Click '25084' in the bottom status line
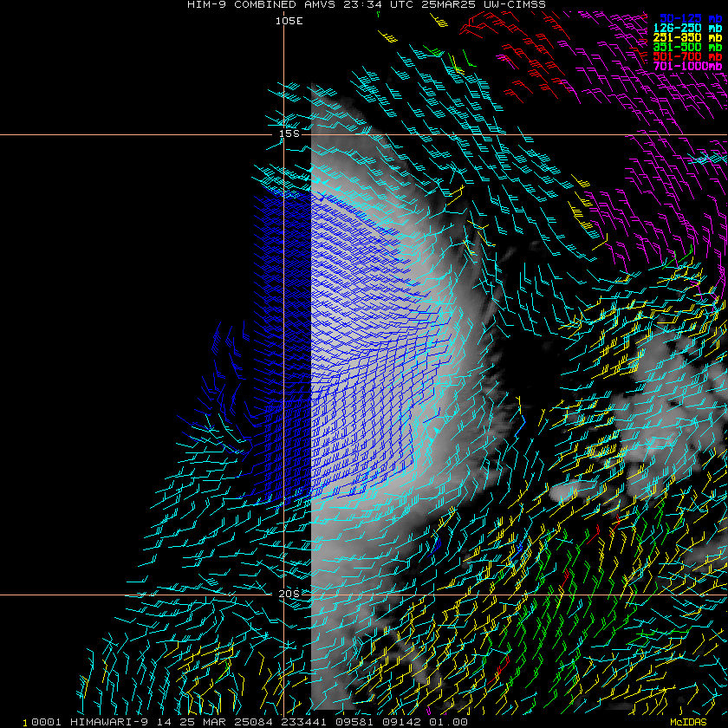This screenshot has width=728, height=728. click(x=254, y=722)
